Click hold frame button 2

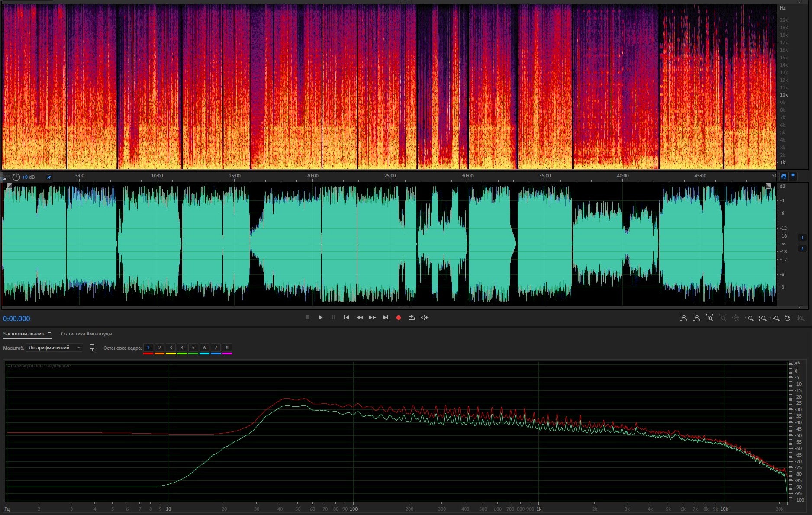click(159, 348)
